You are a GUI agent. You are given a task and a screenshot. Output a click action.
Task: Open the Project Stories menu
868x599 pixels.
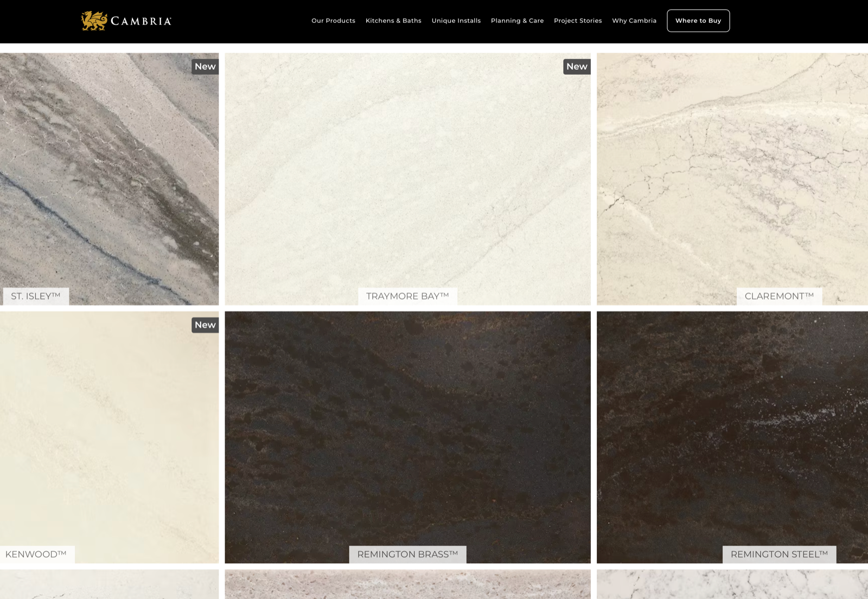(578, 21)
